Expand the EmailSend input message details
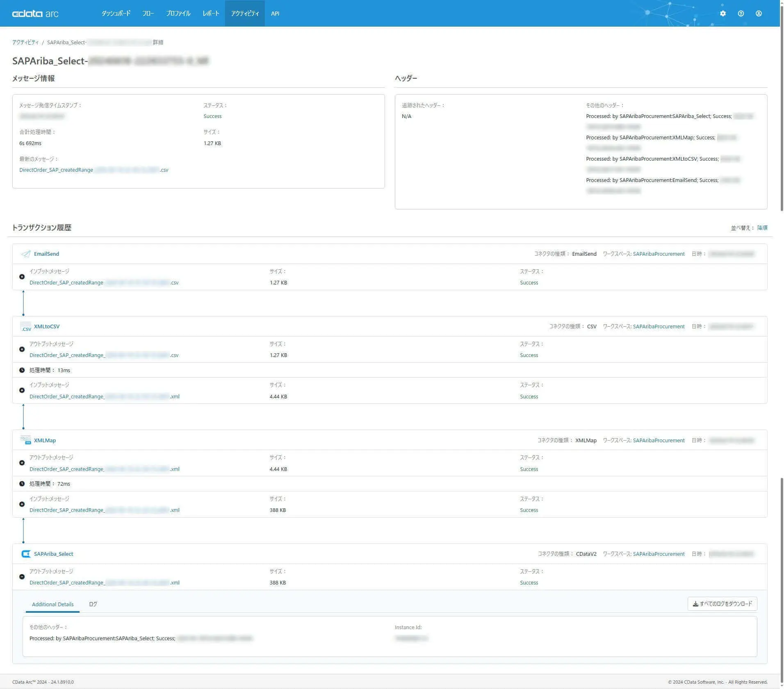 (x=22, y=277)
